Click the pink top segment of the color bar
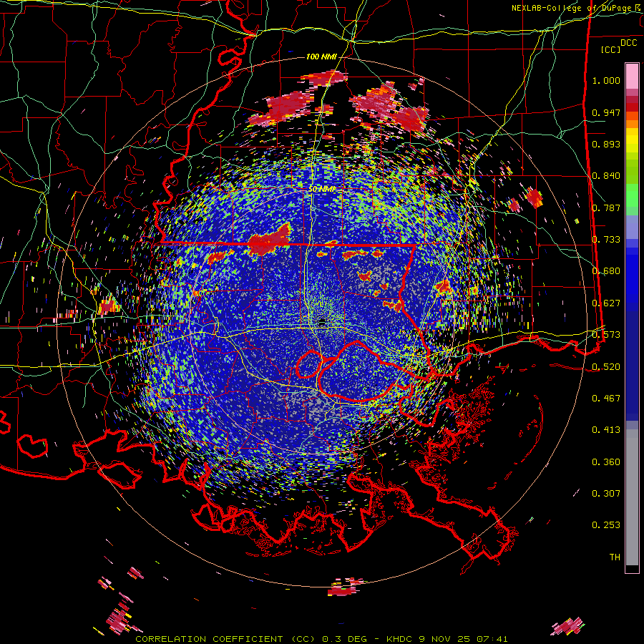The width and height of the screenshot is (644, 644). [x=632, y=76]
